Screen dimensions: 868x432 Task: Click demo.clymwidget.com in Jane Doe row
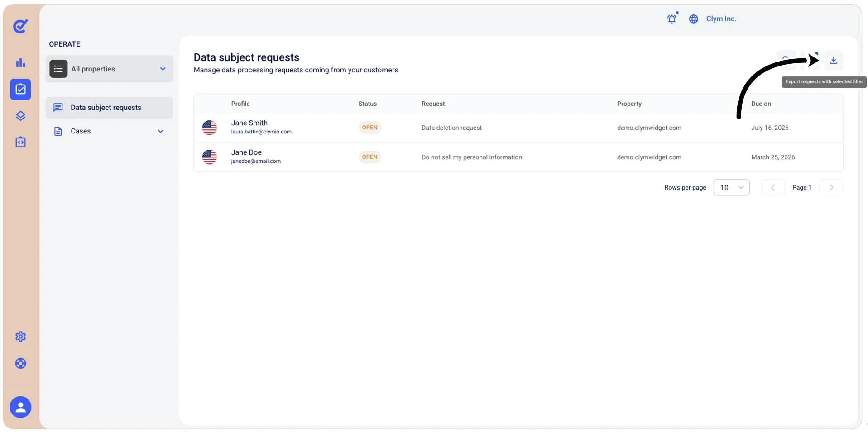tap(649, 157)
